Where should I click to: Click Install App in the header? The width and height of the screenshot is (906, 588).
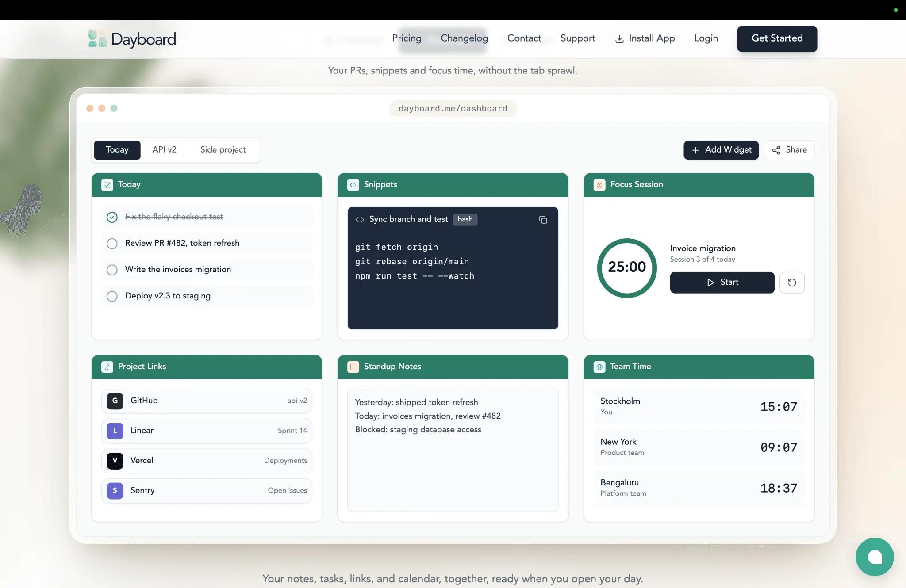coord(645,38)
